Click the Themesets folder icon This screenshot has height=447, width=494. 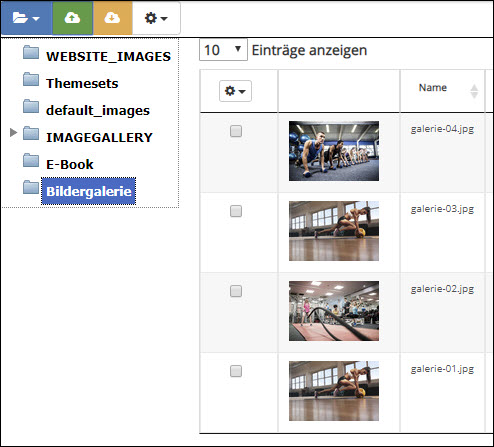pyautogui.click(x=31, y=79)
